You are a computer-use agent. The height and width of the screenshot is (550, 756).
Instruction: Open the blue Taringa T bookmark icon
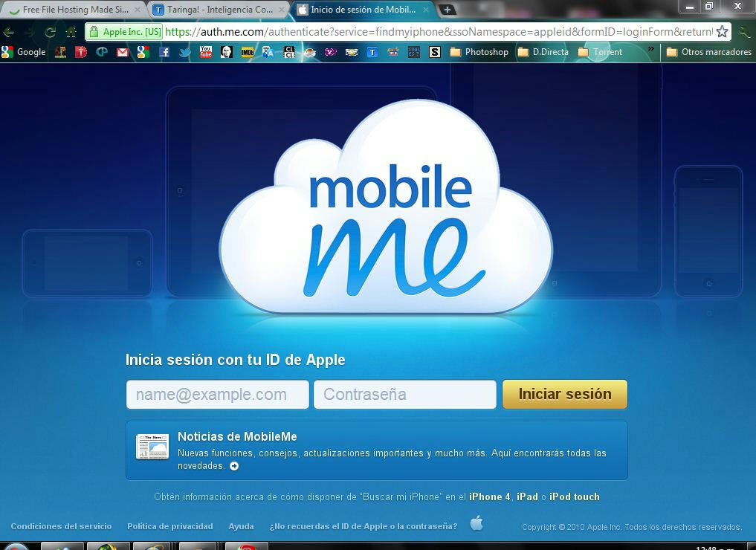click(x=372, y=52)
